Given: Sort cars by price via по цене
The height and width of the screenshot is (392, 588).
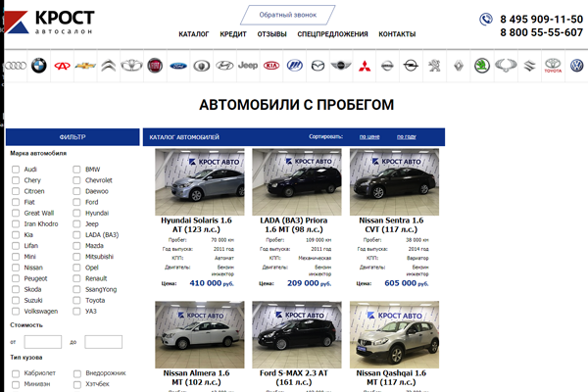Looking at the screenshot, I should (x=369, y=136).
